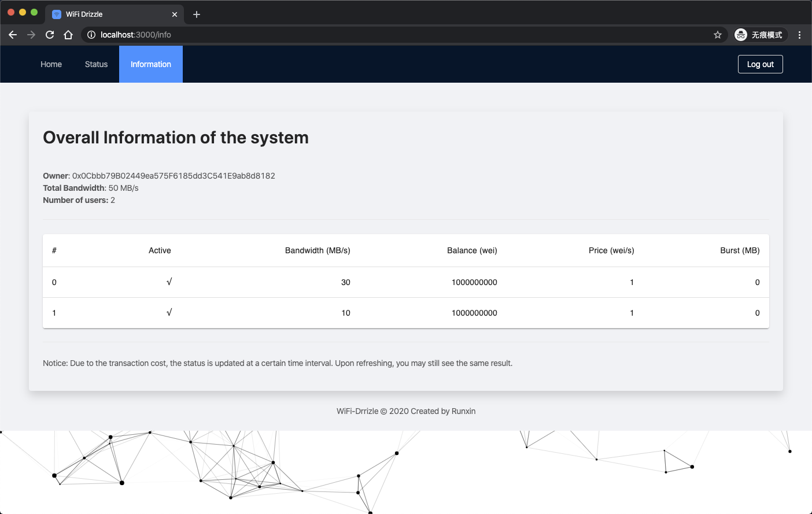Open the site information padlock icon

(x=91, y=35)
